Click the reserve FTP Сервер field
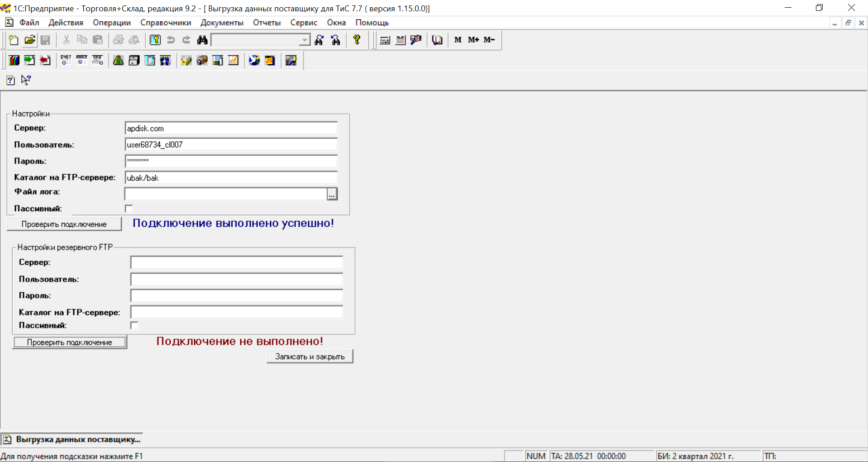The image size is (868, 462). [237, 262]
